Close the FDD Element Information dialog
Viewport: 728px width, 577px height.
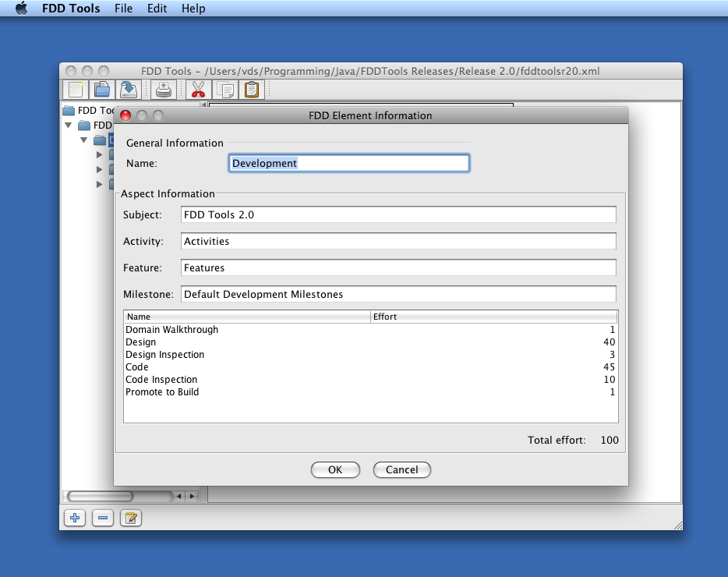point(125,115)
